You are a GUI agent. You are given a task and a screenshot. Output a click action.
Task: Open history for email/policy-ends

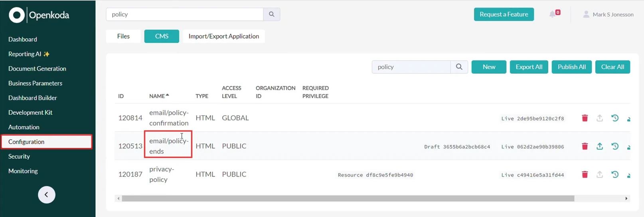tap(615, 146)
